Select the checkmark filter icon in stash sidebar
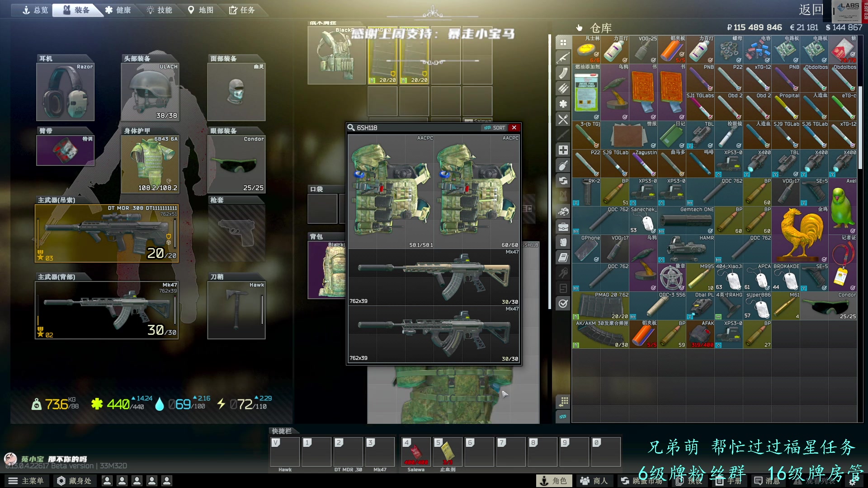 coord(563,304)
